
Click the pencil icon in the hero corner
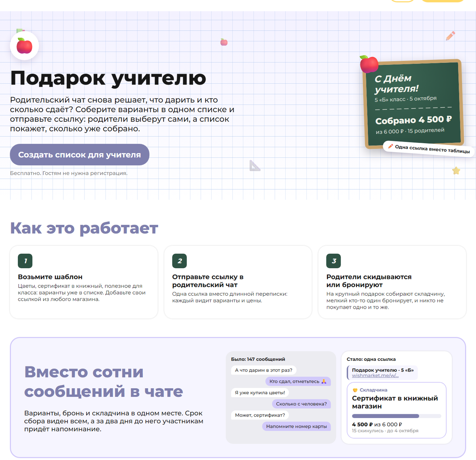point(450,36)
